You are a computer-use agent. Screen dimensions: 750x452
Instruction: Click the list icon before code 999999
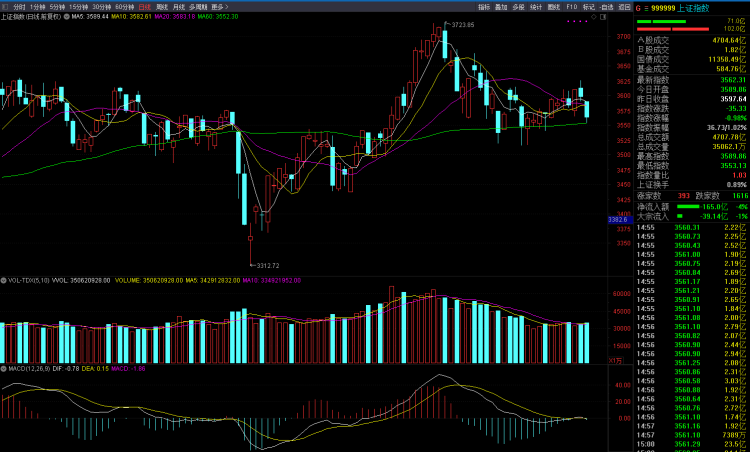(647, 7)
